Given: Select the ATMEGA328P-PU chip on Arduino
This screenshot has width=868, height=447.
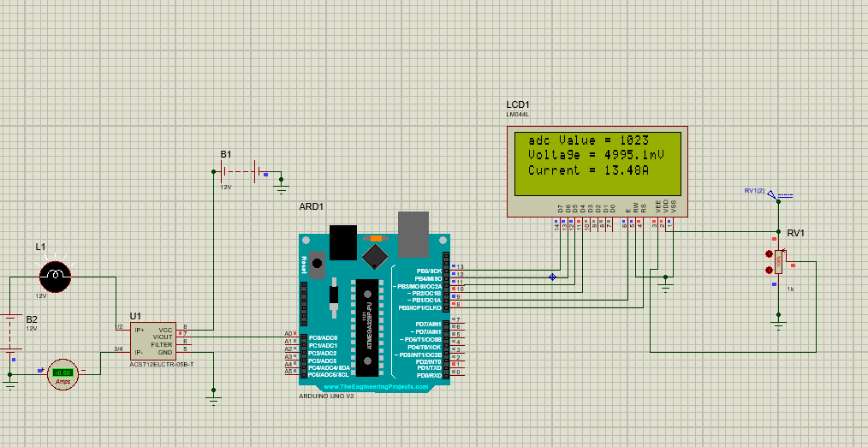Looking at the screenshot, I should pos(368,328).
